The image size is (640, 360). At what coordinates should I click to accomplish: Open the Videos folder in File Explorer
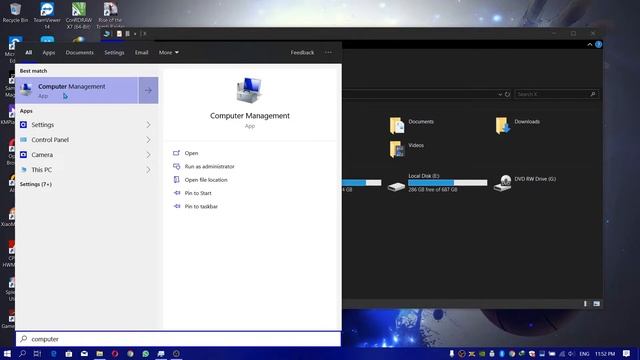click(x=407, y=149)
